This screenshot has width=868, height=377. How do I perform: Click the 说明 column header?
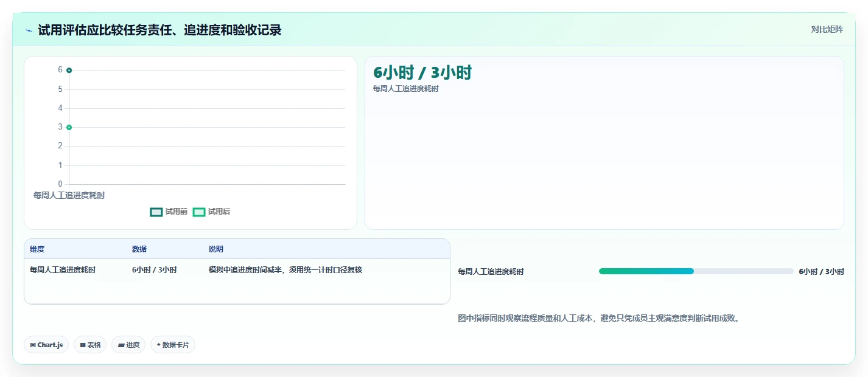point(216,249)
